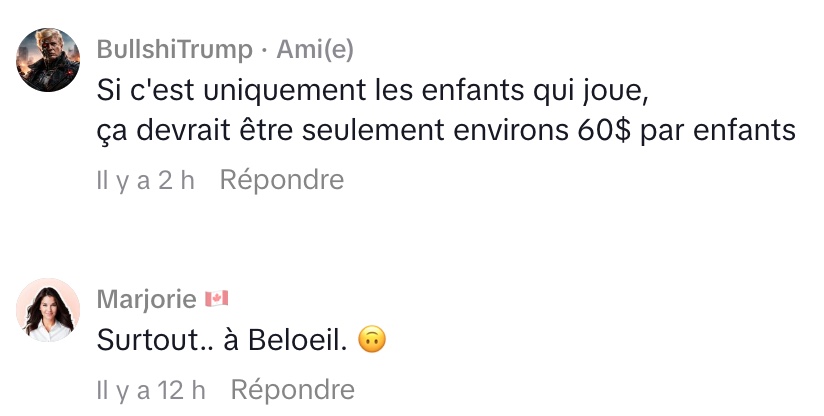Click the "Il y a 12 h" timestamp
The image size is (824, 416).
pos(151,389)
